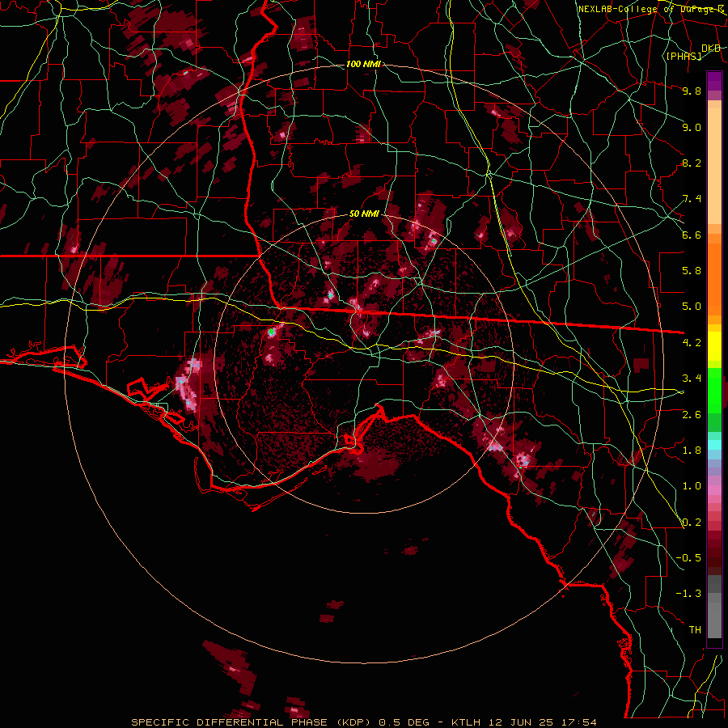Click the 5.0 value on color scale

pyautogui.click(x=692, y=307)
